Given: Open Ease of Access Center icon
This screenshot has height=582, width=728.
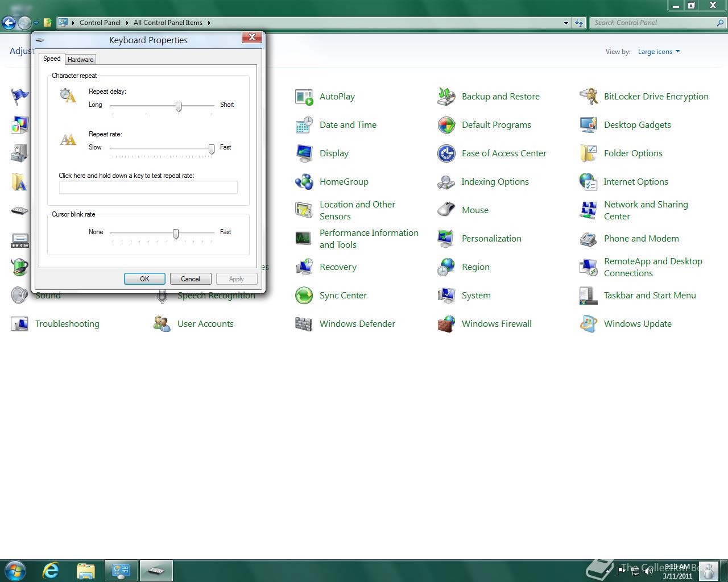Looking at the screenshot, I should point(446,153).
